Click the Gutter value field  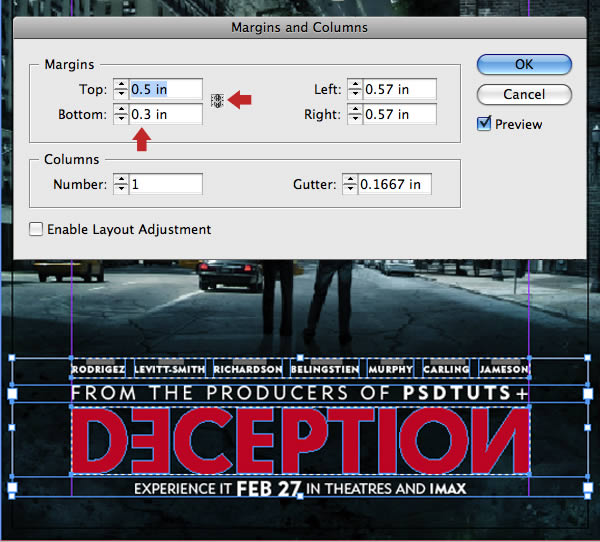tap(395, 184)
